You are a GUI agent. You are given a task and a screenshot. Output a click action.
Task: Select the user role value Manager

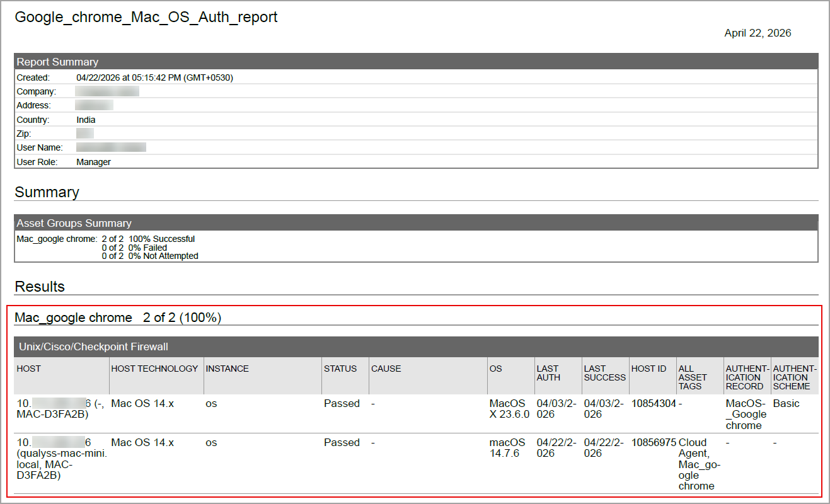(x=93, y=162)
